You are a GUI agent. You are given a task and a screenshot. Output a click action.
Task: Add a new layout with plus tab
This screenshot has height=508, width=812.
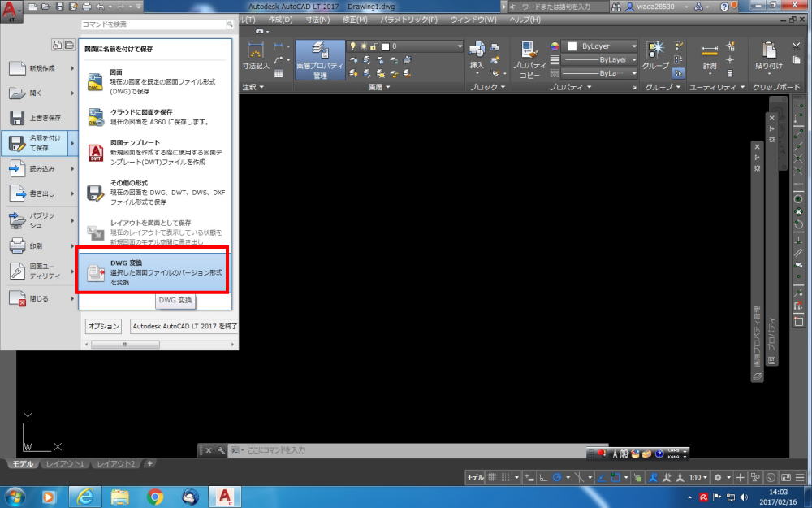pyautogui.click(x=149, y=463)
